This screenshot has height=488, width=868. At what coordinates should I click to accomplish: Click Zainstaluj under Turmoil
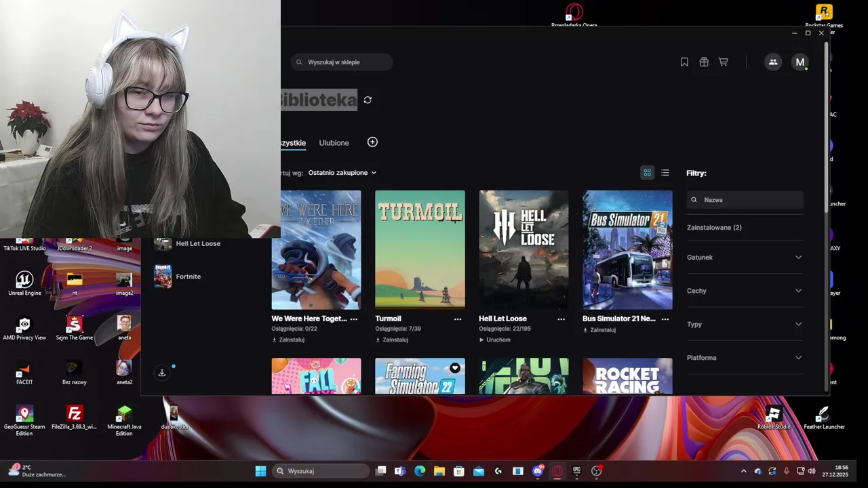click(392, 340)
